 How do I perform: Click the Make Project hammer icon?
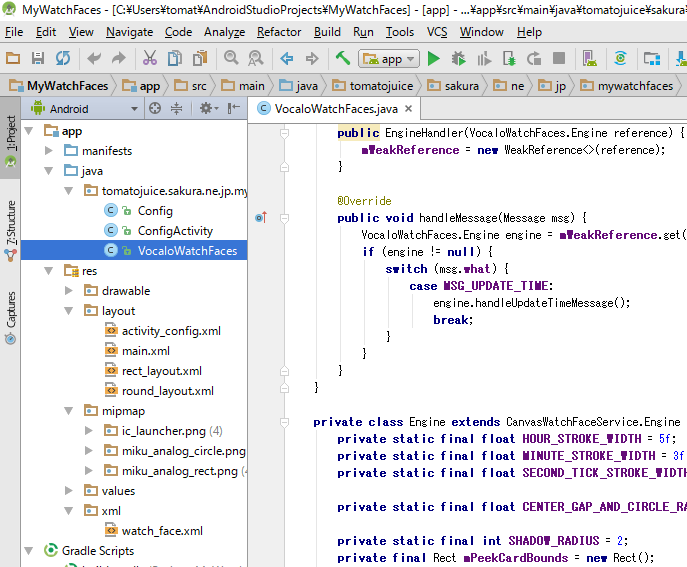tap(342, 59)
